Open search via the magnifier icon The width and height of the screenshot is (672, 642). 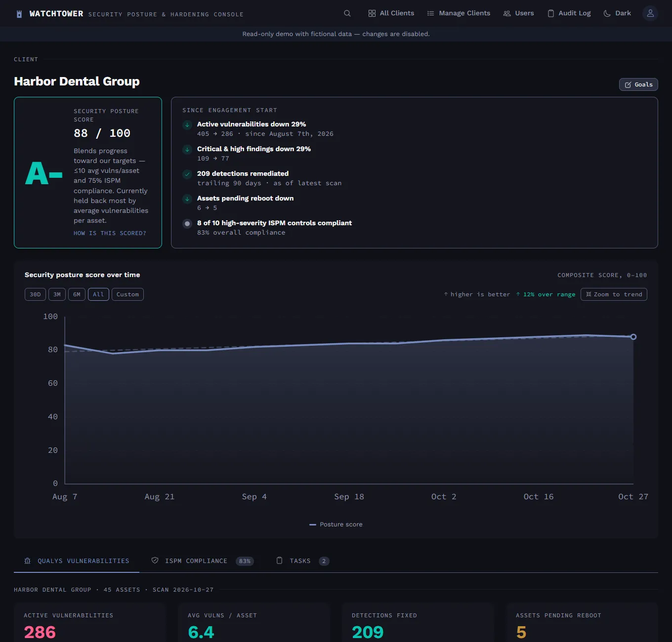click(347, 13)
